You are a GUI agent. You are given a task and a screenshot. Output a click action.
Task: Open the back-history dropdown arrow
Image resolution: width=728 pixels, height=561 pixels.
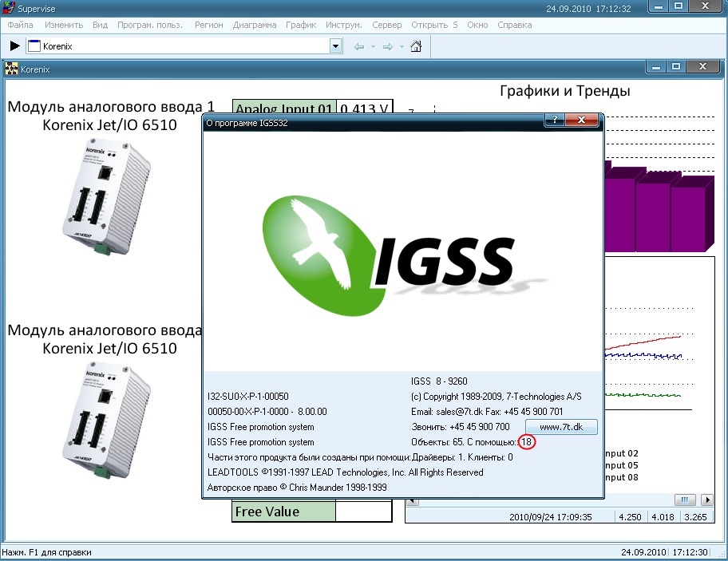pyautogui.click(x=373, y=47)
